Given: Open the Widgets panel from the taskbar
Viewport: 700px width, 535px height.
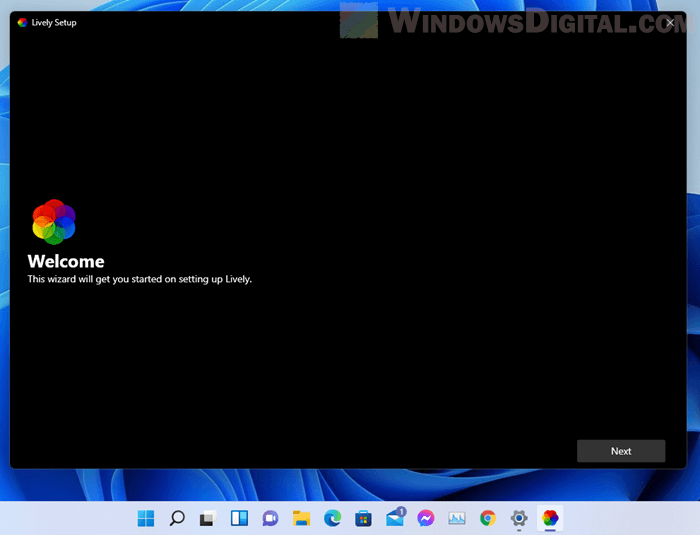Looking at the screenshot, I should coord(239,518).
